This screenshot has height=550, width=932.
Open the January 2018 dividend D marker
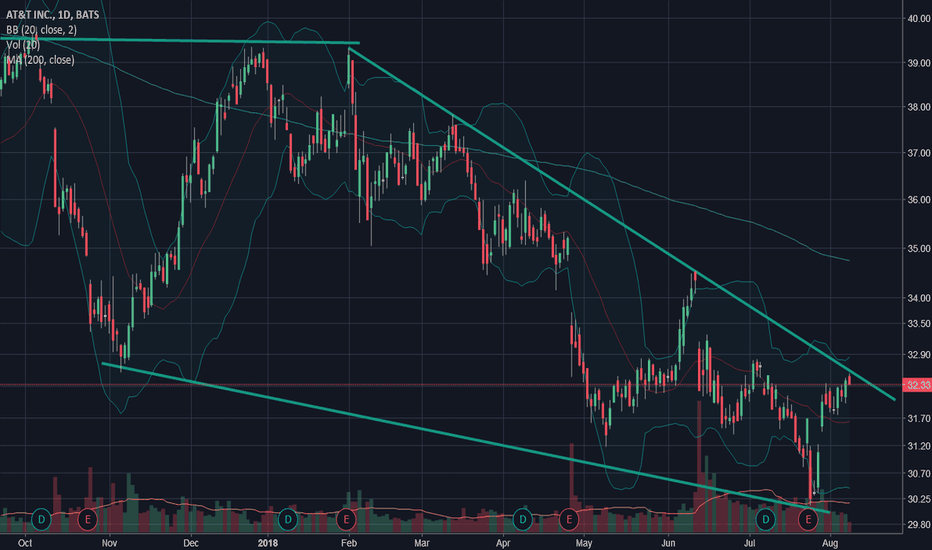288,519
